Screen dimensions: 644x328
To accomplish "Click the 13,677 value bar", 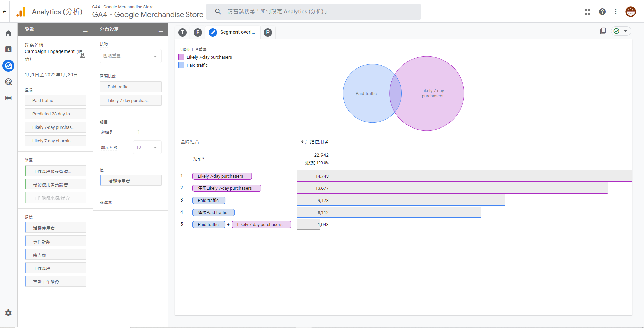I will click(452, 188).
